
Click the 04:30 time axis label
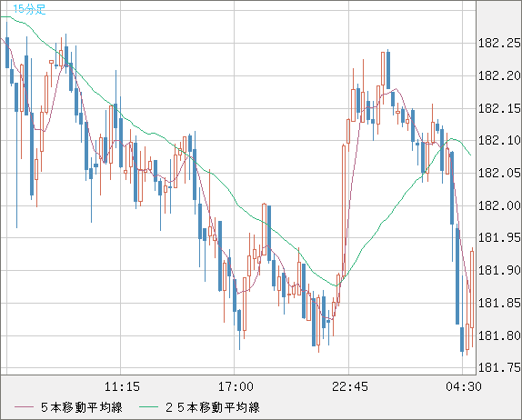click(x=464, y=386)
